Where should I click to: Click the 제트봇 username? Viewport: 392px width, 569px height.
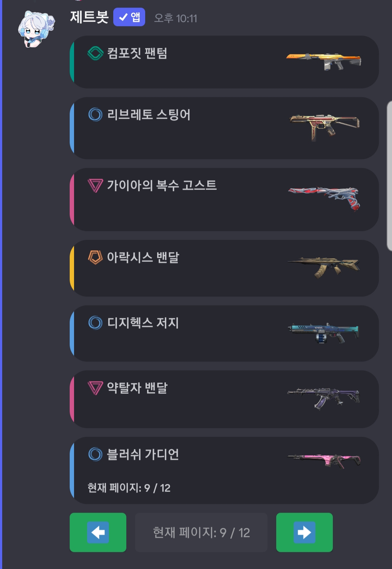[89, 17]
